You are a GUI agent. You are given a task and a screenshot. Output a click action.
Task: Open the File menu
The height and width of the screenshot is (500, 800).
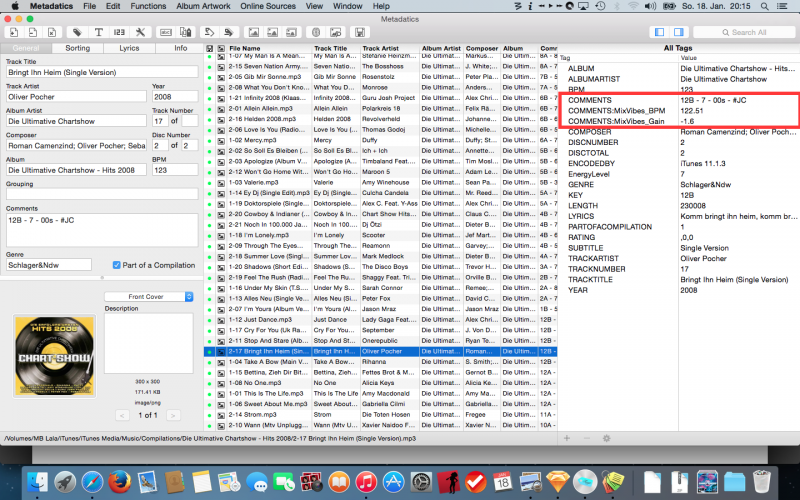[x=89, y=6]
